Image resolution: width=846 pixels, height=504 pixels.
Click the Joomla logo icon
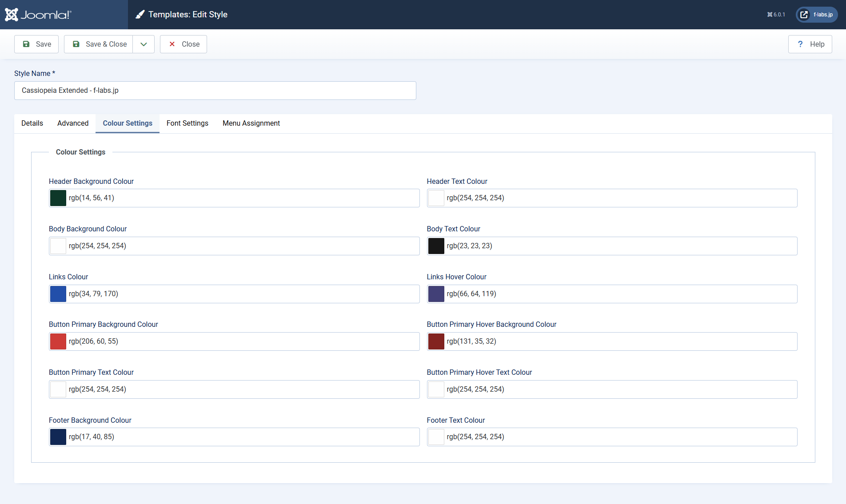pos(12,15)
